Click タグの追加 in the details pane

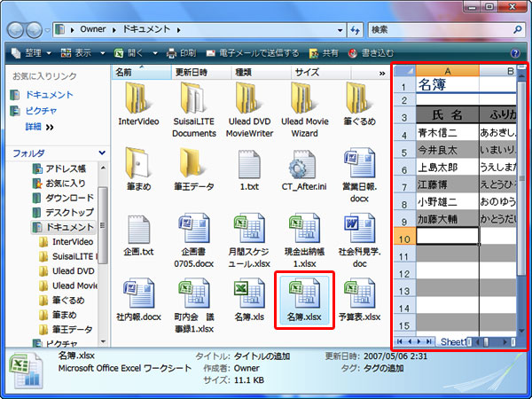point(383,368)
